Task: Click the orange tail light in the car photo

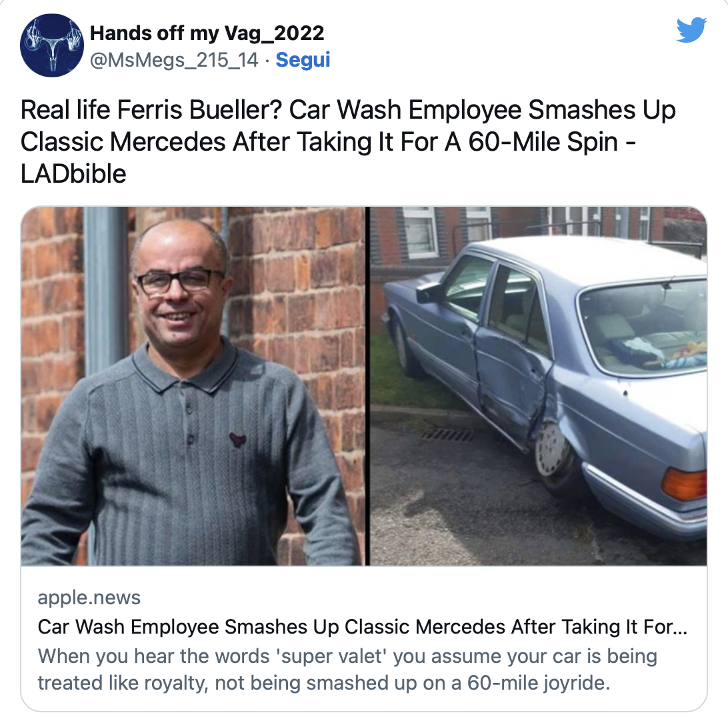Action: [x=684, y=484]
